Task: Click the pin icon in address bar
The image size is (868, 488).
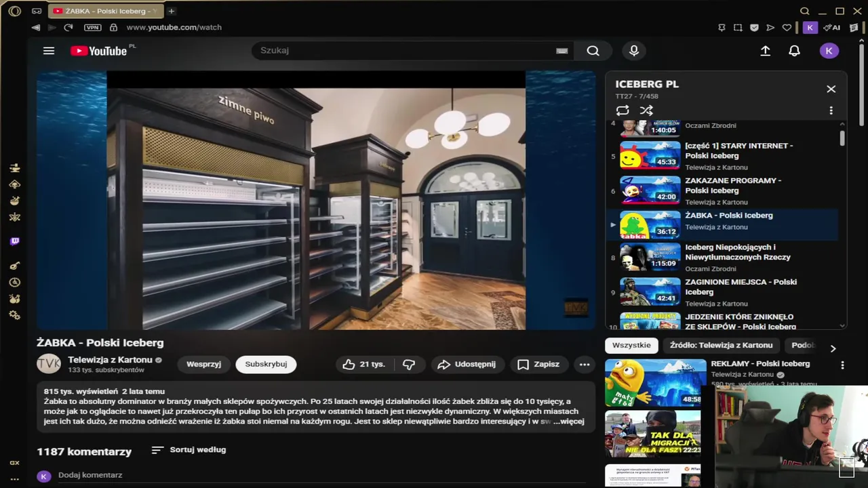Action: 722,28
